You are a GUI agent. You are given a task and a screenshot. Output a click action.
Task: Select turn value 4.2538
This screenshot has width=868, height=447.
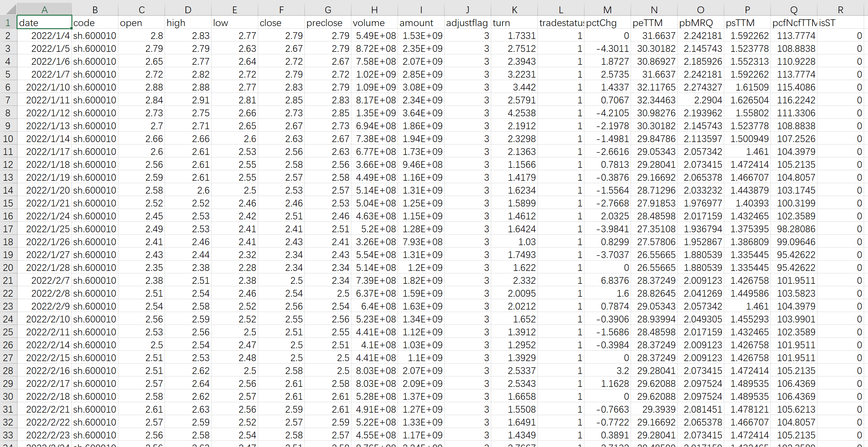pyautogui.click(x=514, y=113)
